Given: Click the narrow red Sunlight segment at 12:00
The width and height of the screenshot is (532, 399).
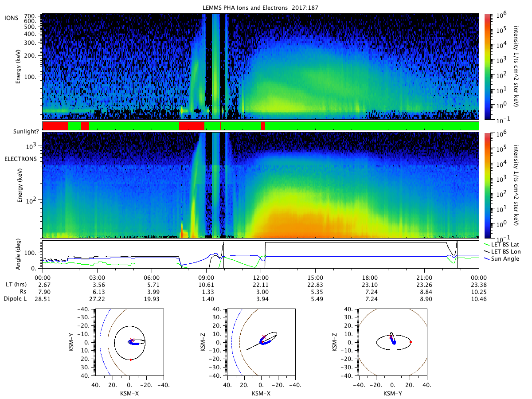Looking at the screenshot, I should coord(263,126).
